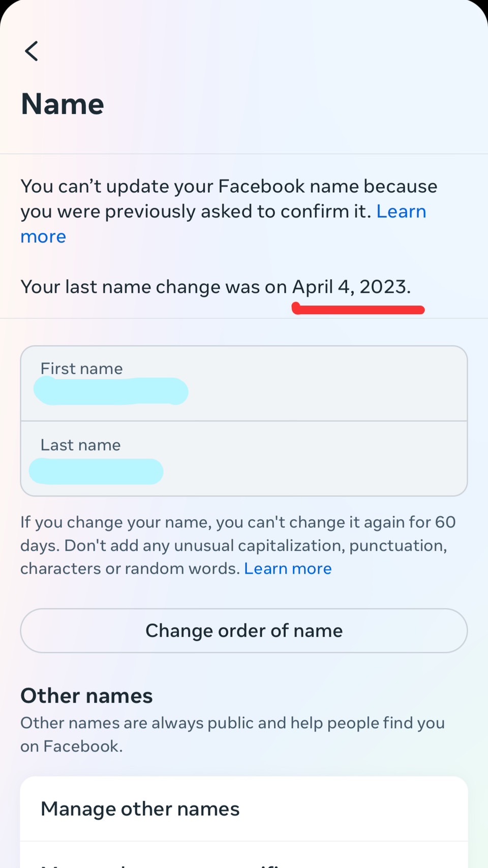Click the April 4, 2023 date text

click(x=351, y=287)
